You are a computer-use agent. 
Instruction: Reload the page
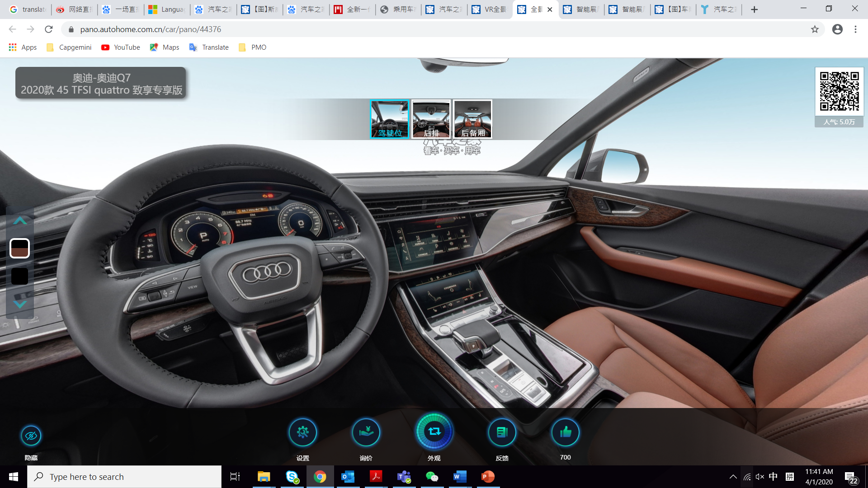[x=49, y=29]
